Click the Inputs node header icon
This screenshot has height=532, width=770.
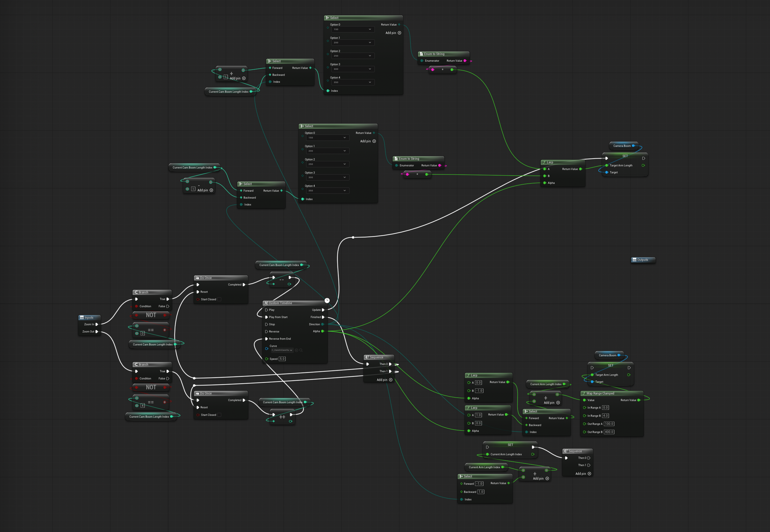click(x=82, y=317)
